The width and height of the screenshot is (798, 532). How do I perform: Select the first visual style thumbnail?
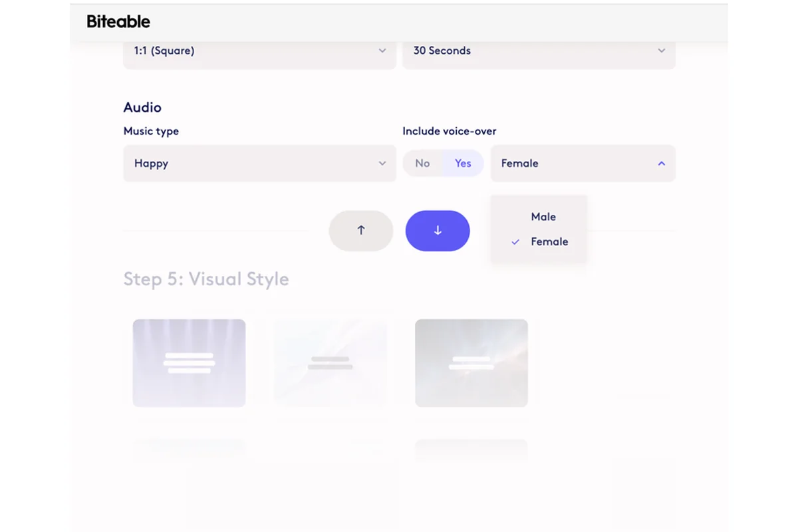(189, 363)
